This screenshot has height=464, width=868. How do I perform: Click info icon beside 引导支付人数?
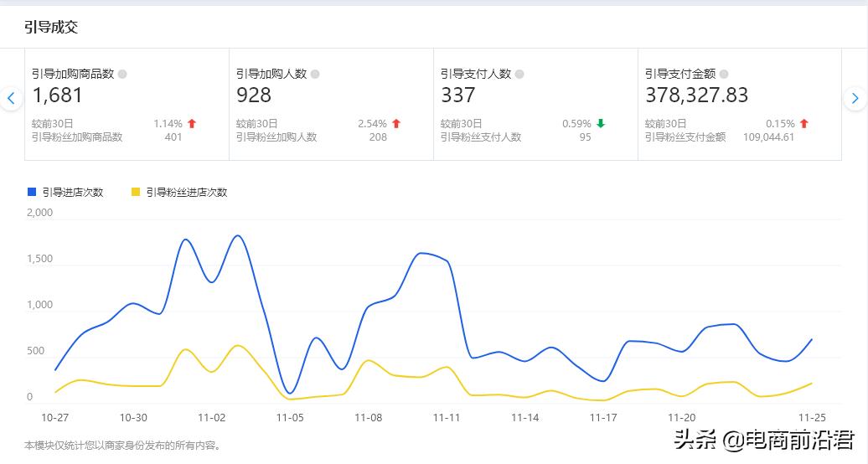coord(519,74)
